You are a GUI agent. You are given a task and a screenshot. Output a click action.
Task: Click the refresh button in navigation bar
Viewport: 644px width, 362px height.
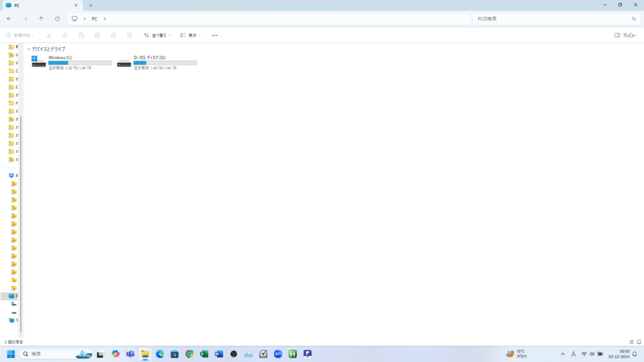click(x=57, y=19)
